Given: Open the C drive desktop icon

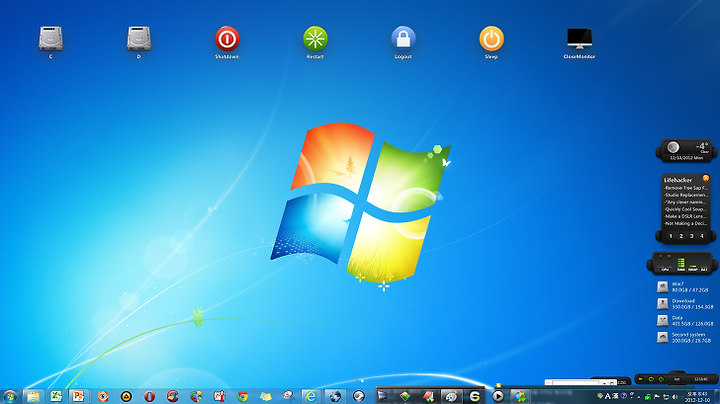Looking at the screenshot, I should tap(51, 39).
